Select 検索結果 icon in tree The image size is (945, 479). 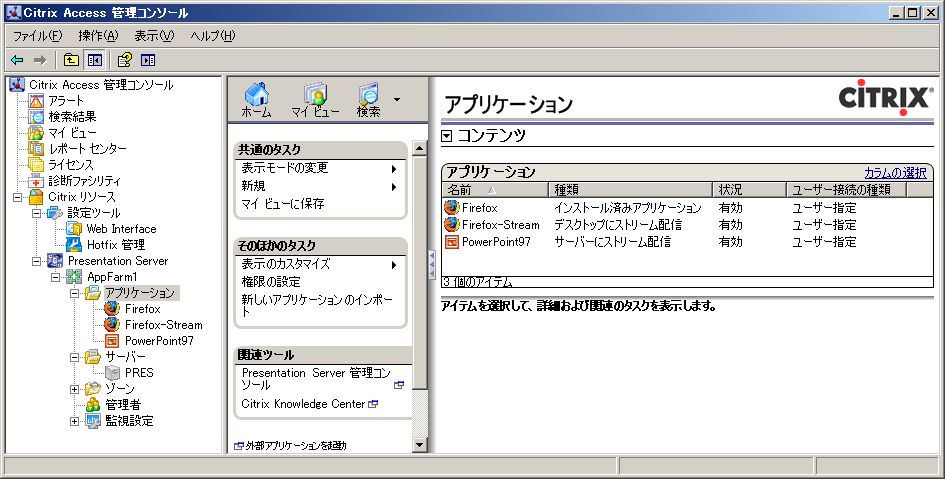tap(36, 117)
